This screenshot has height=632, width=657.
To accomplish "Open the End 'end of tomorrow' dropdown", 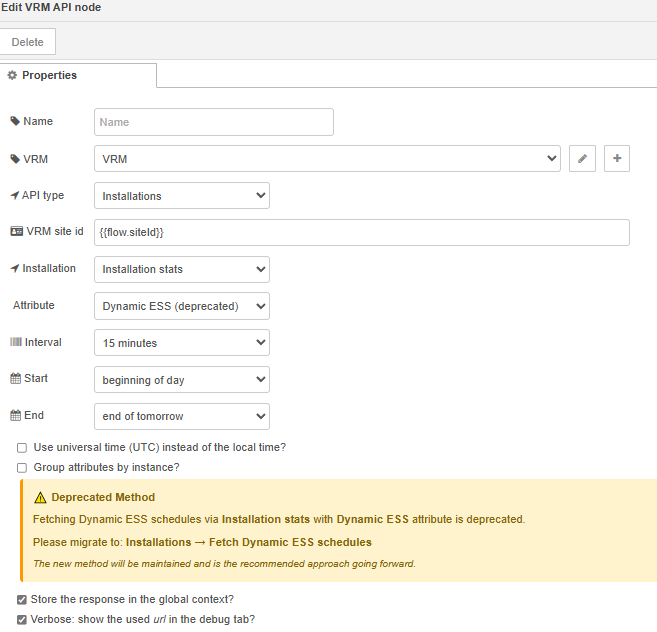I will point(182,416).
